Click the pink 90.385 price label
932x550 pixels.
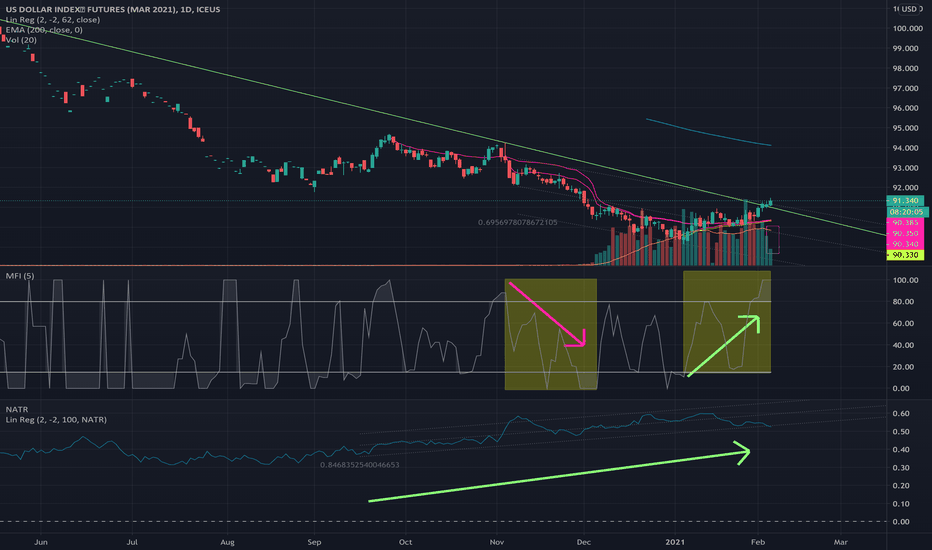click(905, 222)
